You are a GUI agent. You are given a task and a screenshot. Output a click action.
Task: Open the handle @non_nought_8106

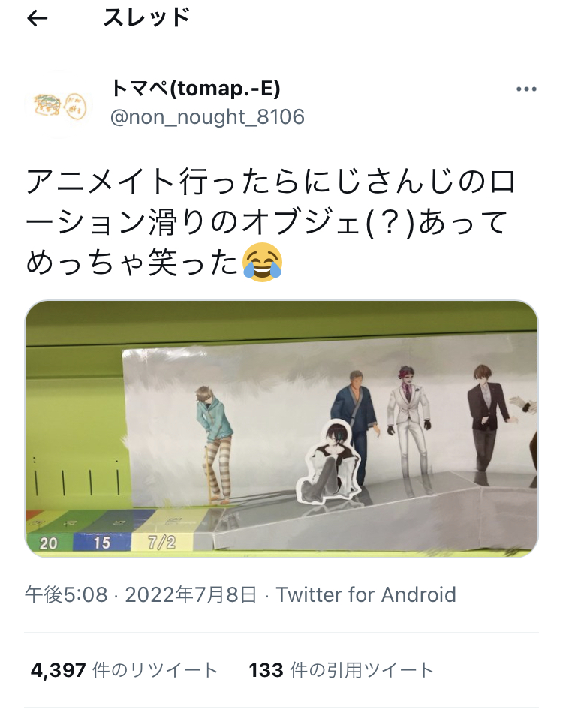tap(207, 117)
